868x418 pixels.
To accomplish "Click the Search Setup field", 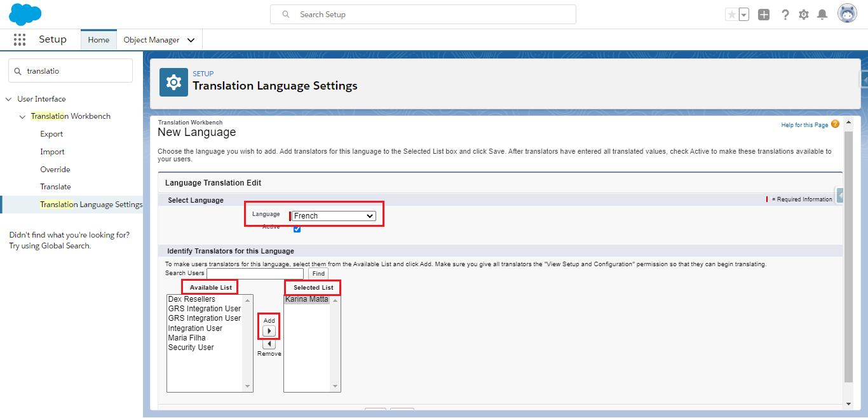I will coord(423,14).
